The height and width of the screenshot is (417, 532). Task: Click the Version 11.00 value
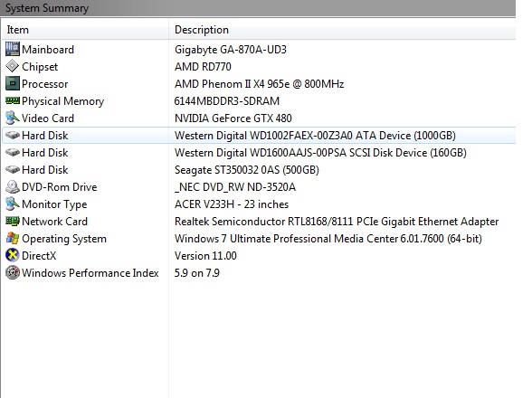tap(205, 255)
